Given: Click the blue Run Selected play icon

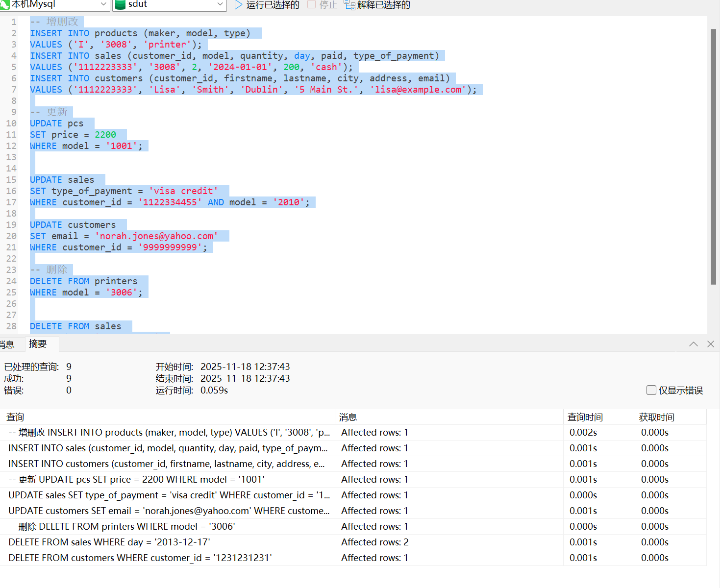Looking at the screenshot, I should click(x=239, y=5).
